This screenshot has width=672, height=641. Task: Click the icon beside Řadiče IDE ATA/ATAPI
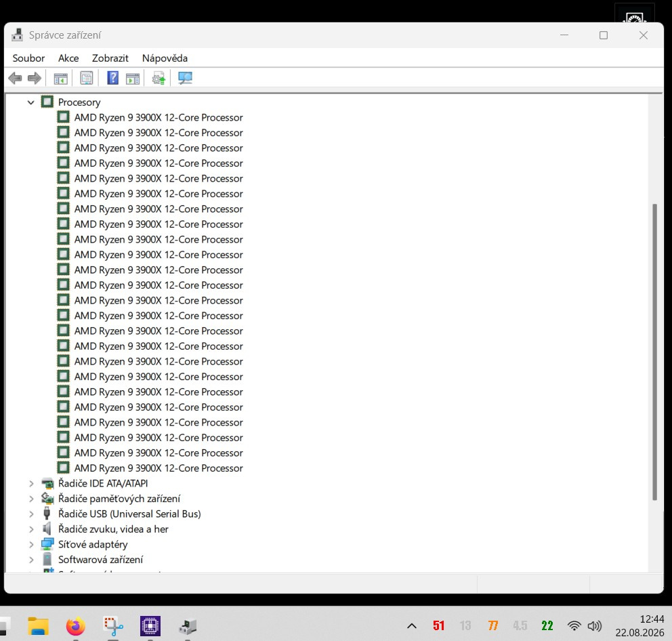coord(47,483)
